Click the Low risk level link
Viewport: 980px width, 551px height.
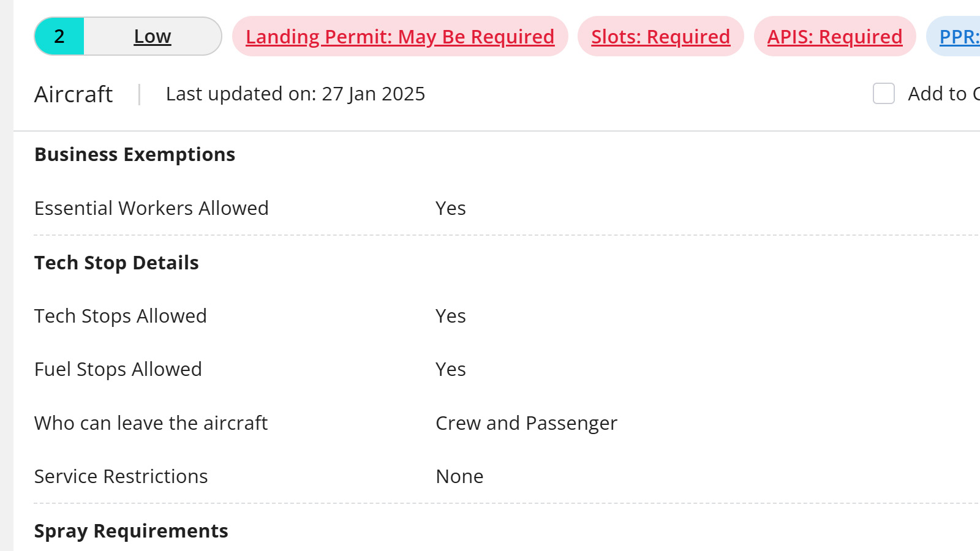pos(153,37)
